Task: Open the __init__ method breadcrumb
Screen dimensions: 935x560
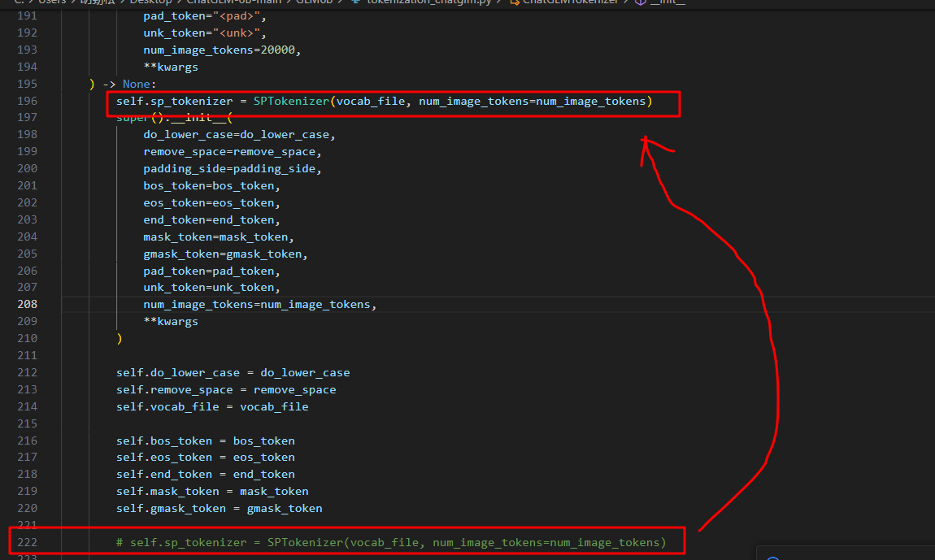Action: click(668, 2)
